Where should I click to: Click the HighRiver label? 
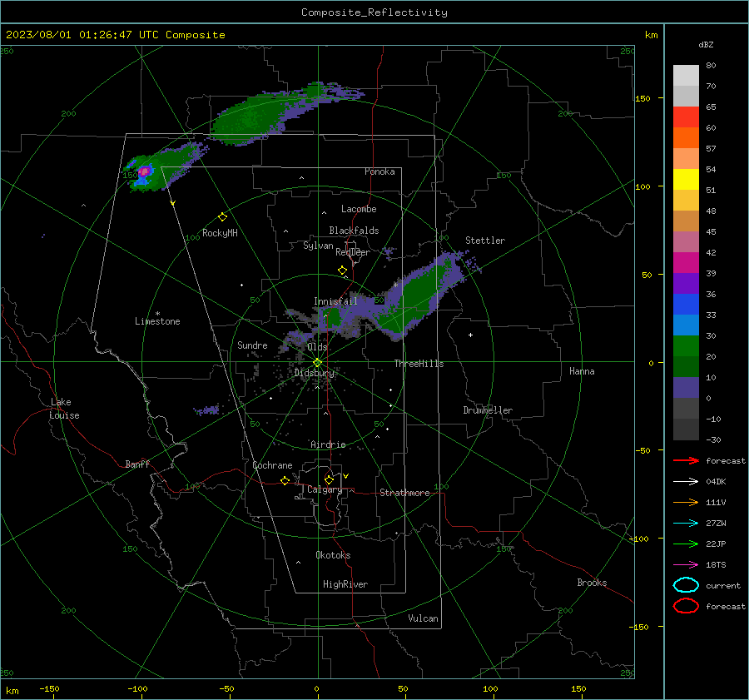(x=345, y=584)
